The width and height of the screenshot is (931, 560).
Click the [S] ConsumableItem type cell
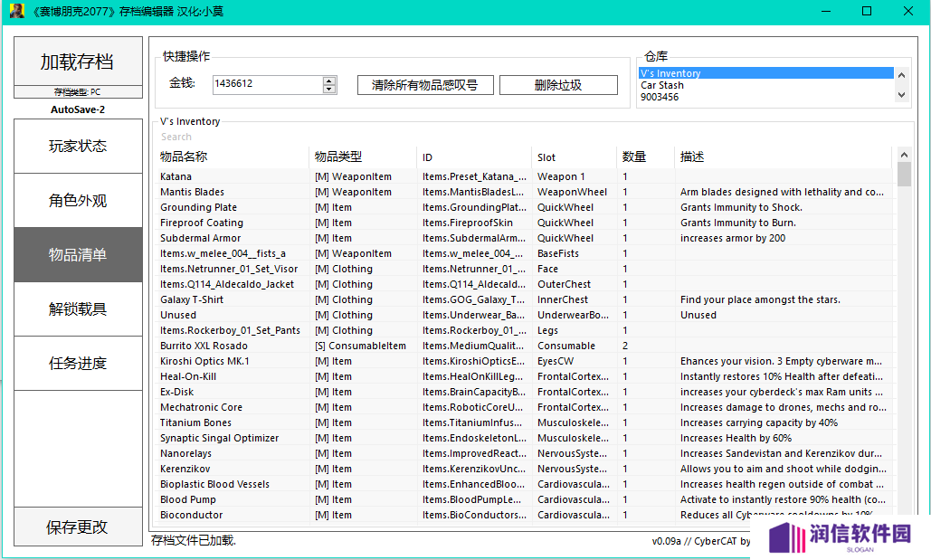[x=360, y=346]
